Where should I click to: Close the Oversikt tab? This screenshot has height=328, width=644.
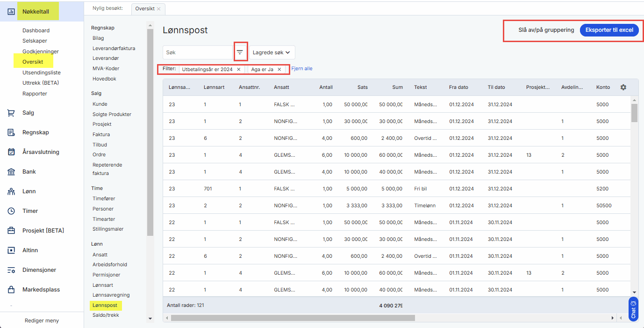158,9
